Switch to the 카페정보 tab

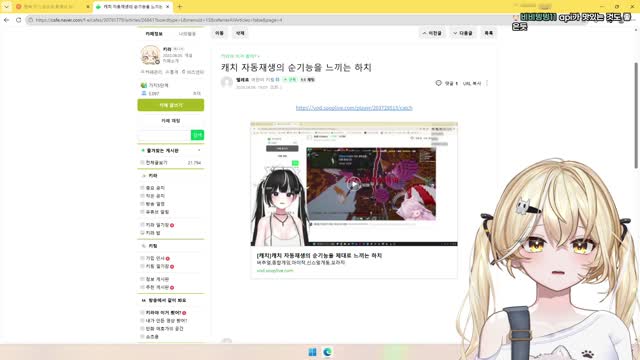click(x=154, y=34)
